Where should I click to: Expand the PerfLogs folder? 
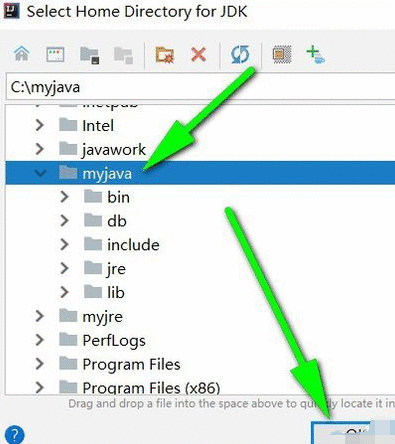pyautogui.click(x=40, y=340)
